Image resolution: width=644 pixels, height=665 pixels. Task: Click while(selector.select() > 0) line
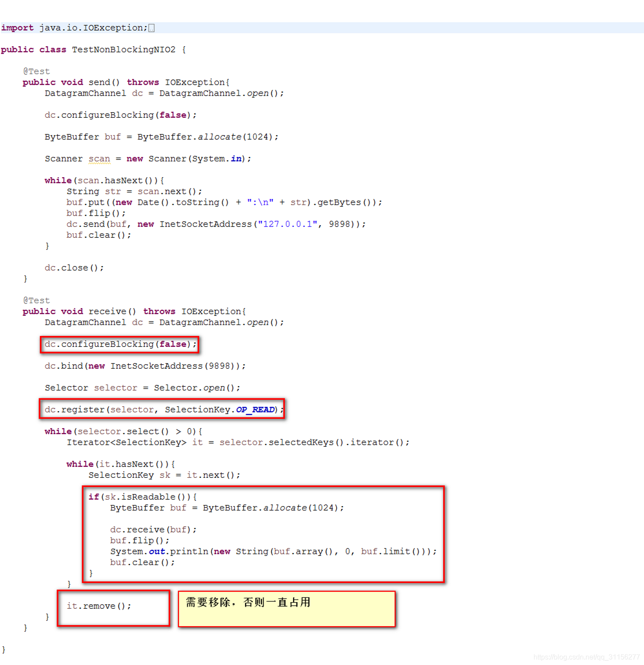click(124, 432)
